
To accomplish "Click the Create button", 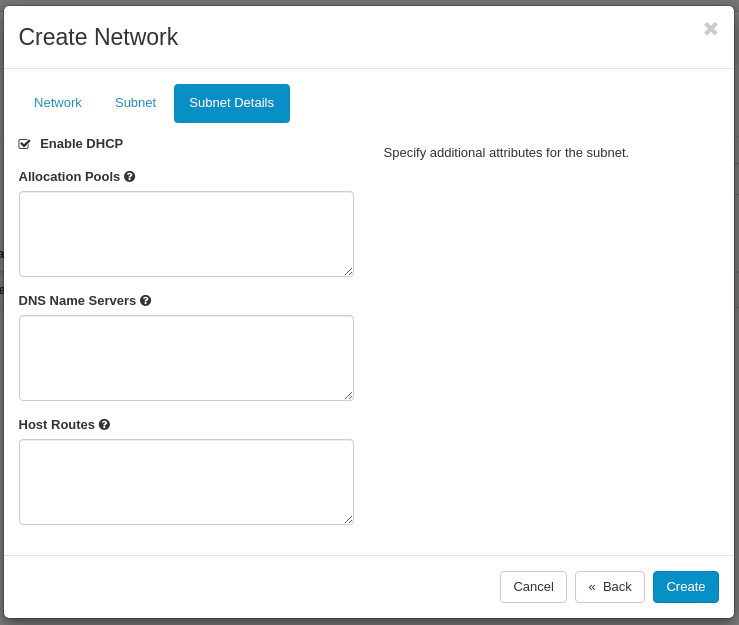I will tap(686, 587).
